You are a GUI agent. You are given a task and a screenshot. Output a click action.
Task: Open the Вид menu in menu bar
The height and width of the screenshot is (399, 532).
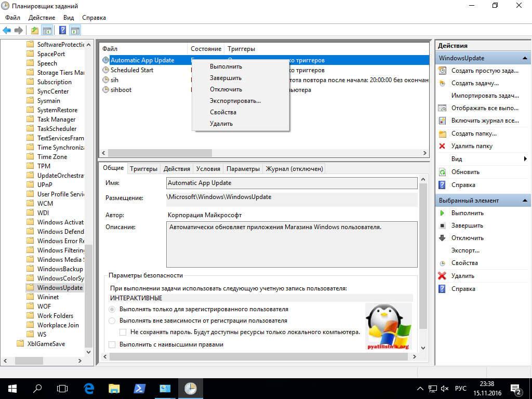coord(69,18)
